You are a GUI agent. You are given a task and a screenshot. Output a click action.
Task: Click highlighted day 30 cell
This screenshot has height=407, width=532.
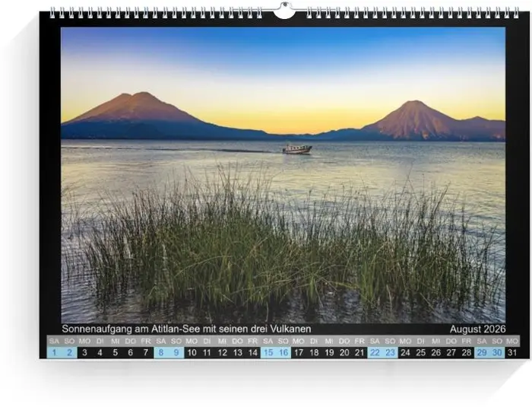coord(497,353)
